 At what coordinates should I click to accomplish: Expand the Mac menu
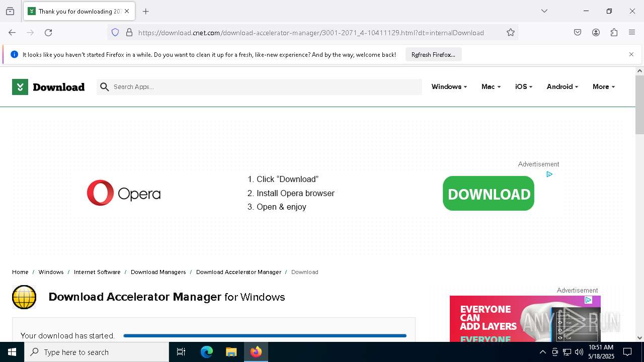pos(491,86)
